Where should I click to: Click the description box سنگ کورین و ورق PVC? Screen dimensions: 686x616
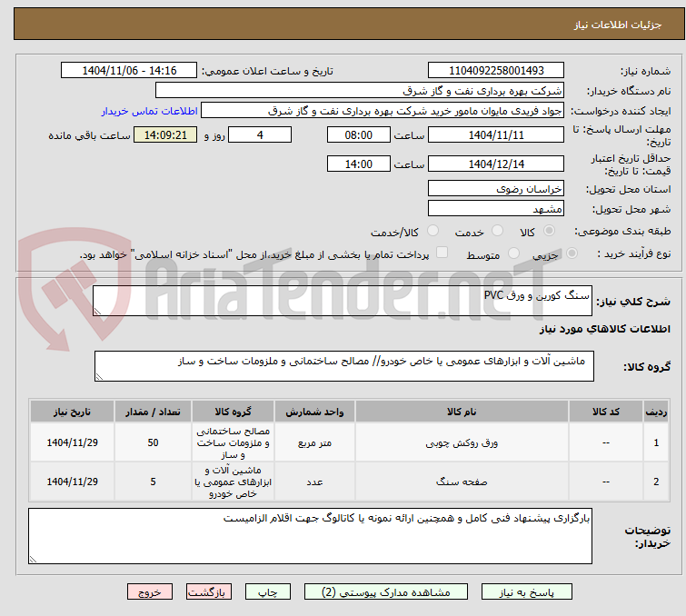[343, 301]
